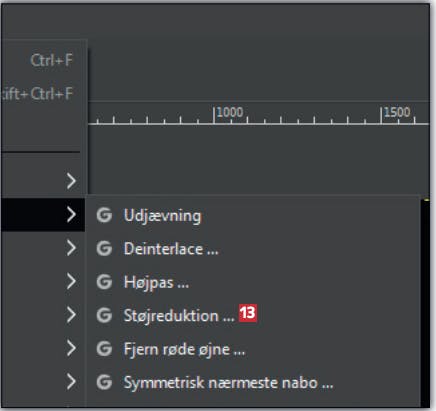This screenshot has width=436, height=411.
Task: Click the 1500 mark on the ruler
Action: click(x=397, y=112)
